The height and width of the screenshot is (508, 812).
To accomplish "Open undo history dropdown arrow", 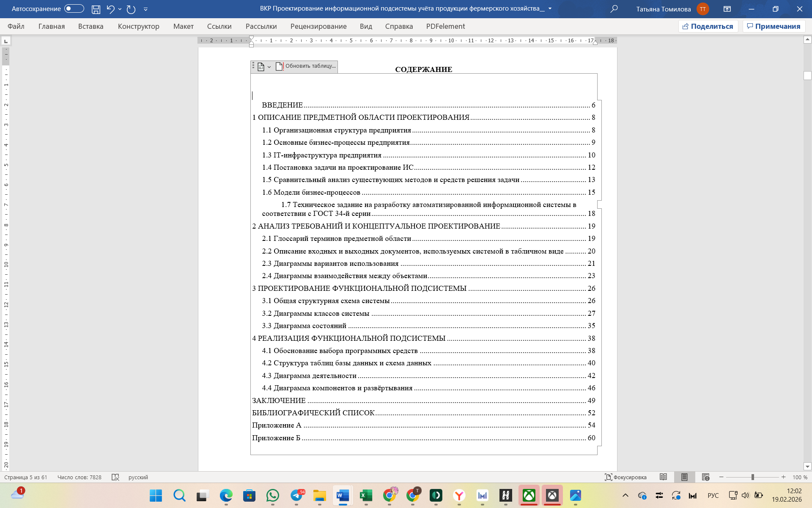I will (x=120, y=9).
